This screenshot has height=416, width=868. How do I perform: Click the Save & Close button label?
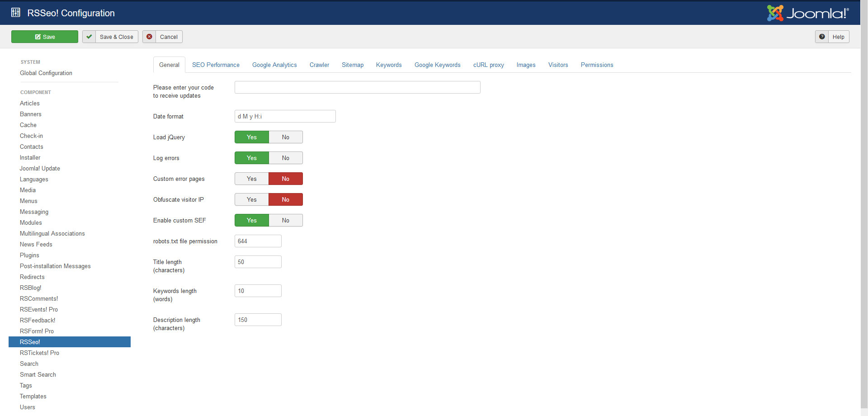click(117, 37)
